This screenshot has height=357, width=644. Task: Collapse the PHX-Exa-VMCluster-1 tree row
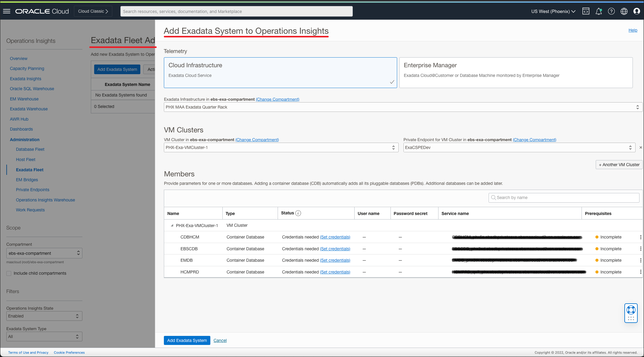[x=172, y=225]
